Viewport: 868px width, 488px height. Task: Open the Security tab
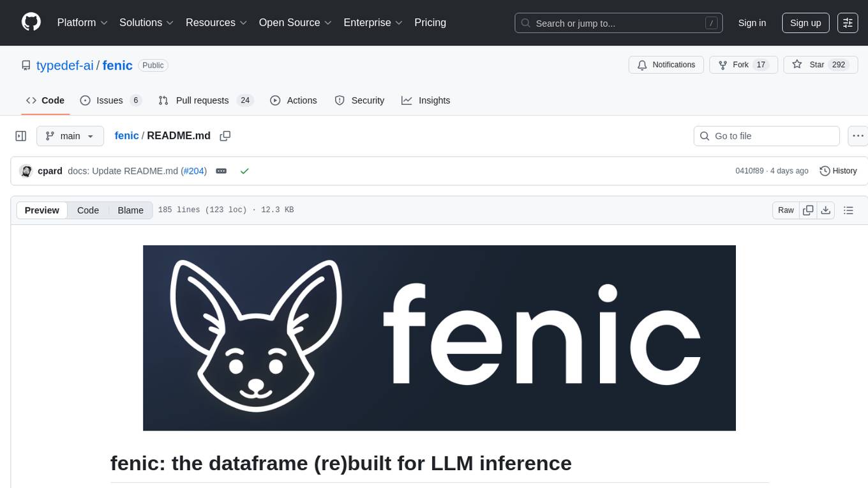(x=359, y=100)
